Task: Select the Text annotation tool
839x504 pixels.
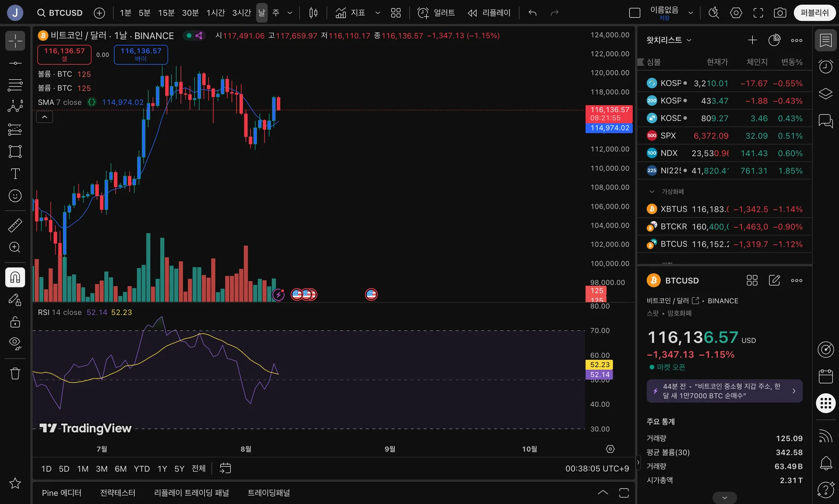Action: 15,174
